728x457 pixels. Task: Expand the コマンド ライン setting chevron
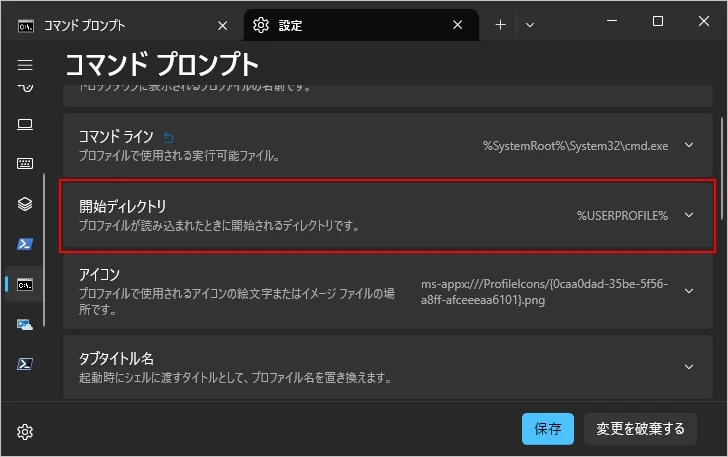tap(689, 145)
